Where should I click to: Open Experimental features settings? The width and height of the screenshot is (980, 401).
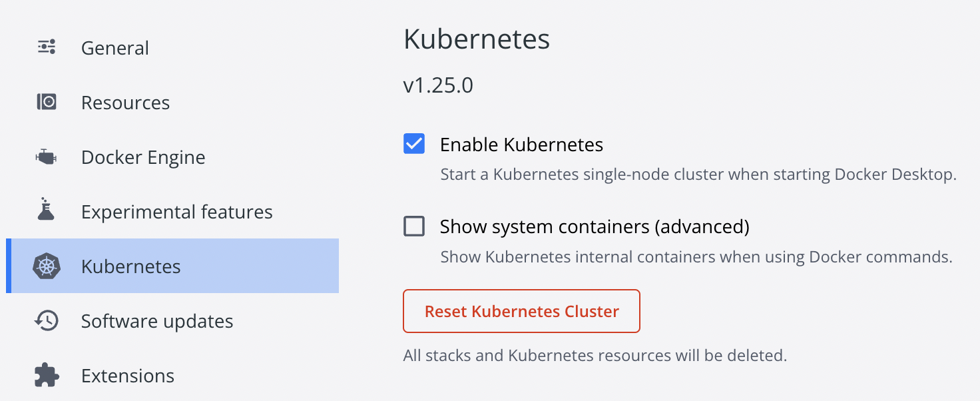(176, 212)
